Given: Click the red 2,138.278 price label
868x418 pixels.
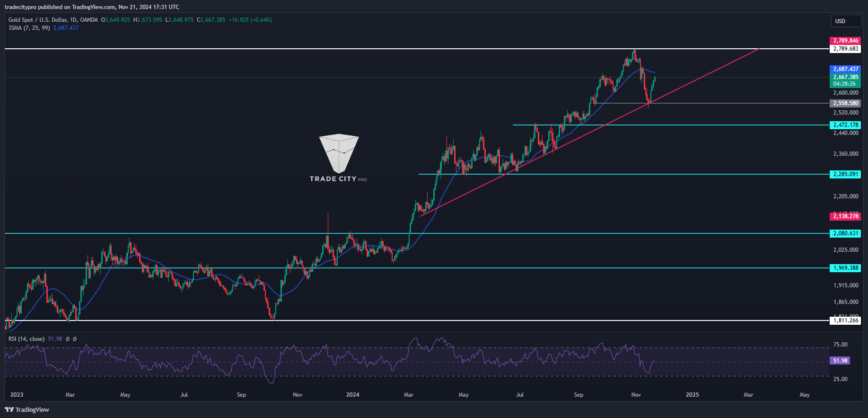Looking at the screenshot, I should [x=845, y=216].
